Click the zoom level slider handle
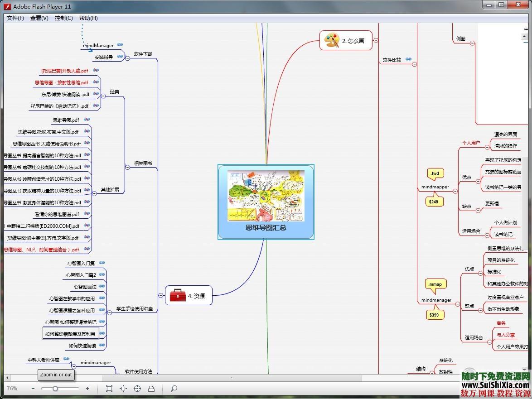The image size is (532, 399). (55, 389)
